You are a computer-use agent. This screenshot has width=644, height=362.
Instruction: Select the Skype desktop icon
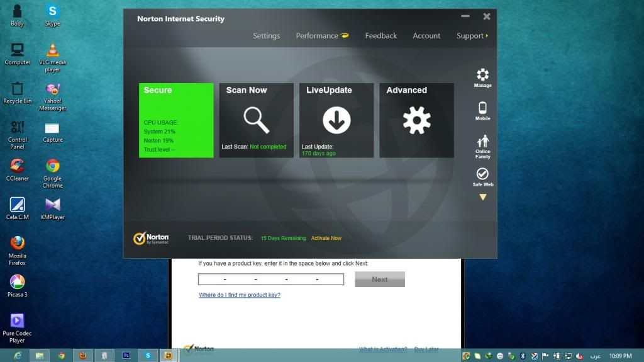(53, 16)
